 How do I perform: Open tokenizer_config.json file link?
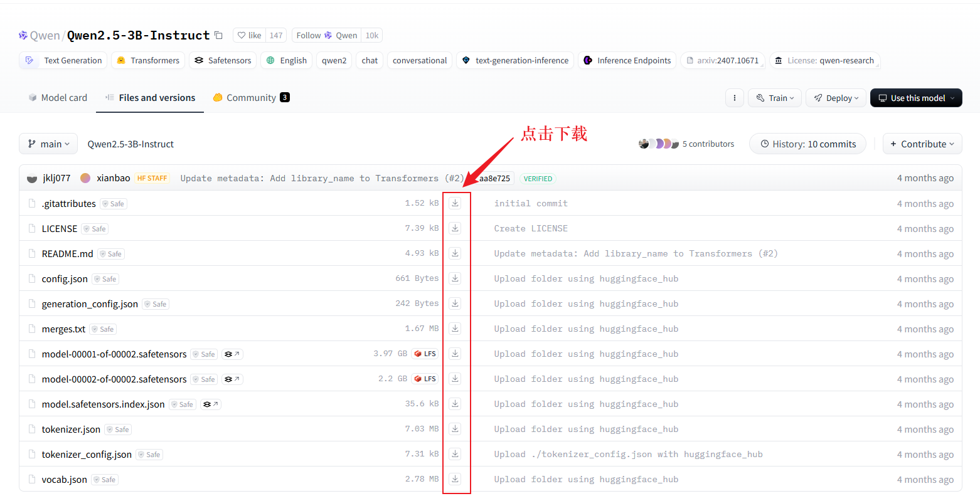[x=87, y=455]
